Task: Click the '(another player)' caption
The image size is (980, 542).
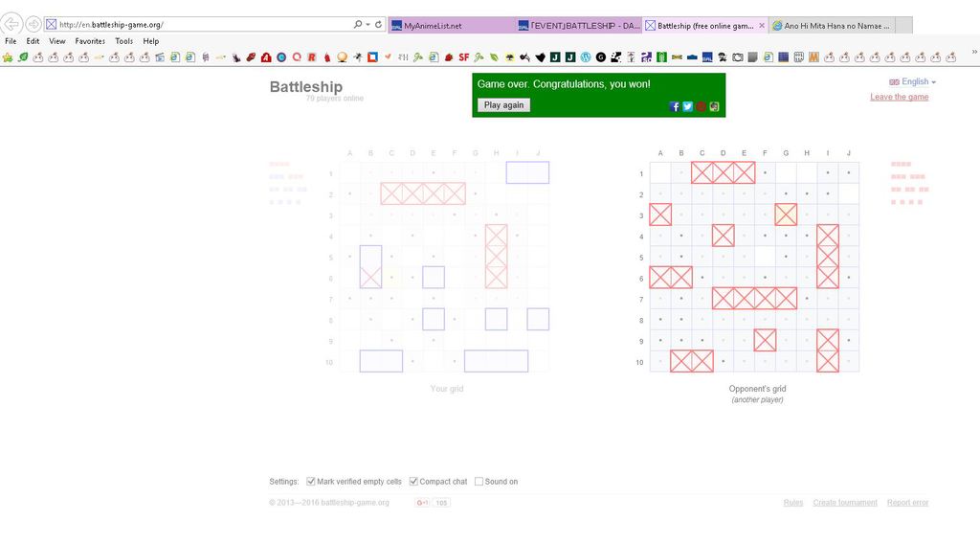Action: [758, 399]
